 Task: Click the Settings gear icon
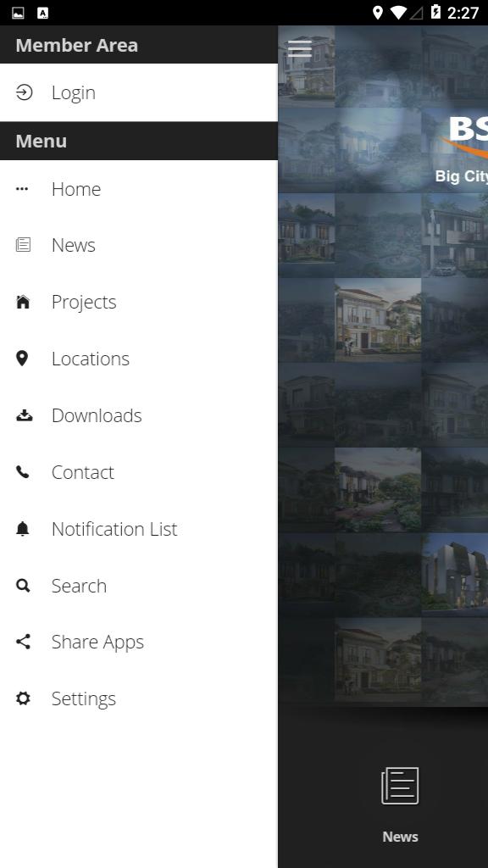tap(23, 698)
